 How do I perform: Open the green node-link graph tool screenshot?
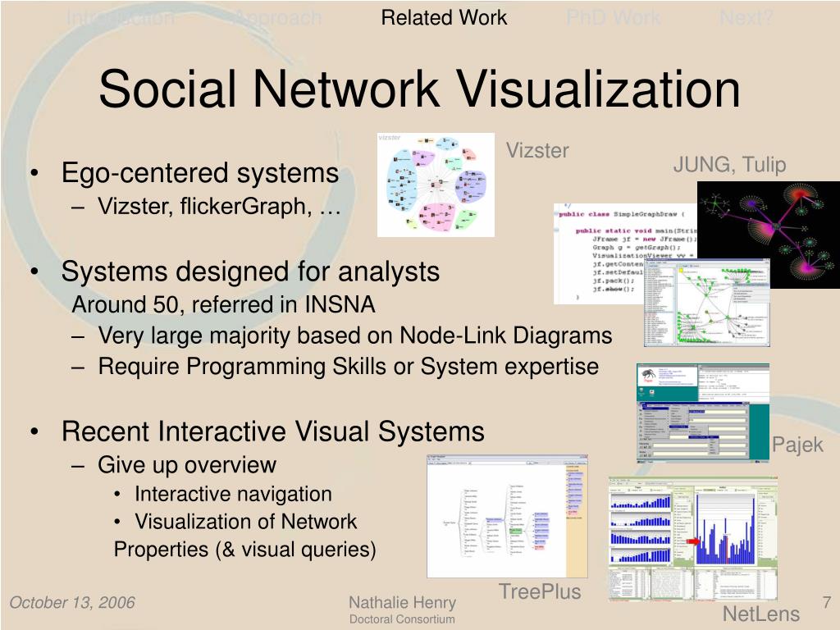point(706,304)
